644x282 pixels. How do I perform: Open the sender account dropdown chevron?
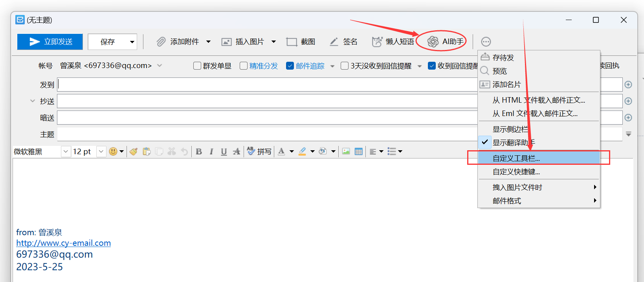[160, 66]
